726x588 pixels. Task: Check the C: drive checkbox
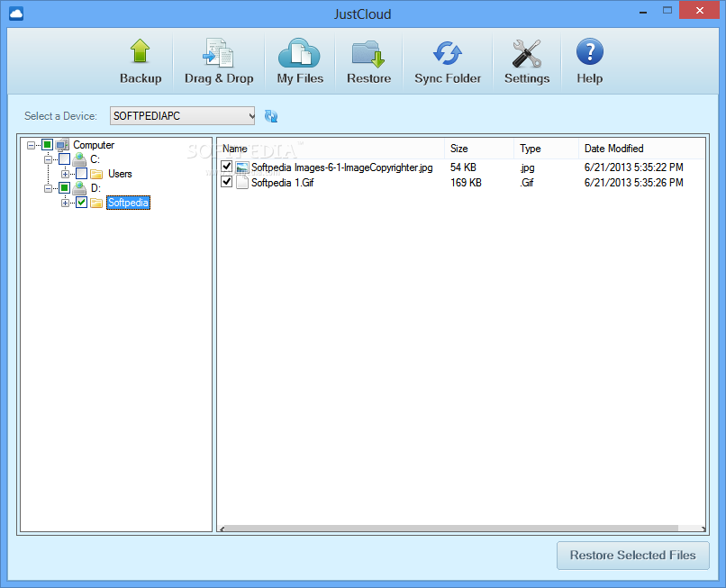[64, 159]
